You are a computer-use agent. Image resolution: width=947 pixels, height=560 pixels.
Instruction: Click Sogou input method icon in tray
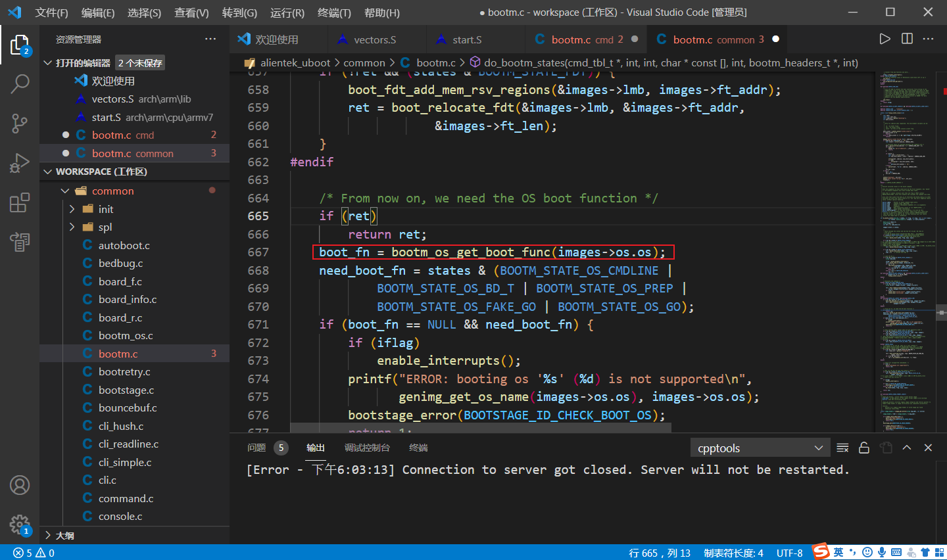tap(821, 552)
